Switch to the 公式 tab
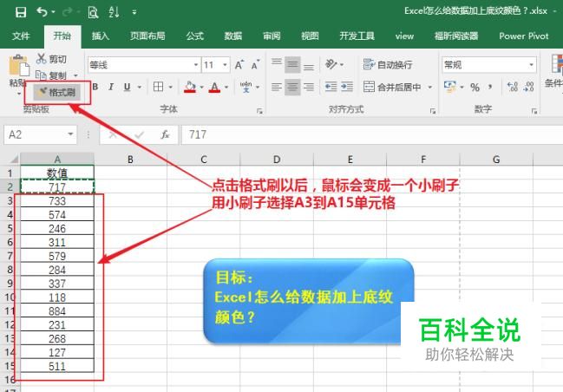 [195, 36]
